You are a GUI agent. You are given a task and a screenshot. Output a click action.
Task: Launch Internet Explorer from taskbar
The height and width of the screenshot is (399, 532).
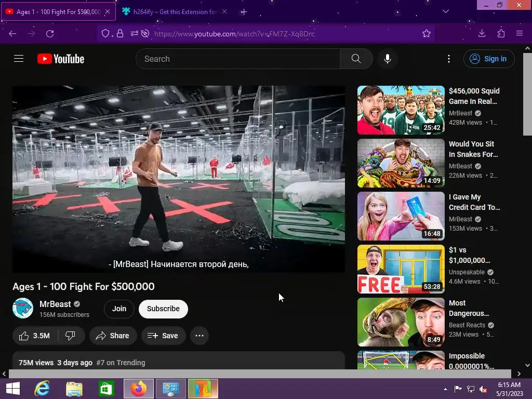(42, 389)
